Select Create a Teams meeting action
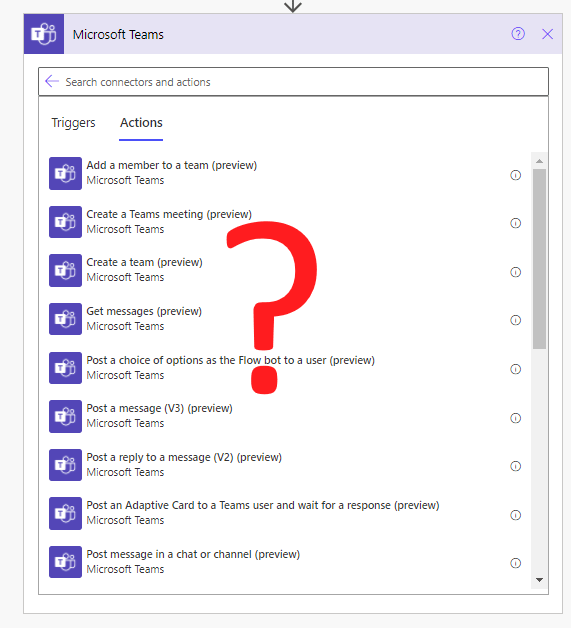The height and width of the screenshot is (628, 571). pyautogui.click(x=284, y=222)
